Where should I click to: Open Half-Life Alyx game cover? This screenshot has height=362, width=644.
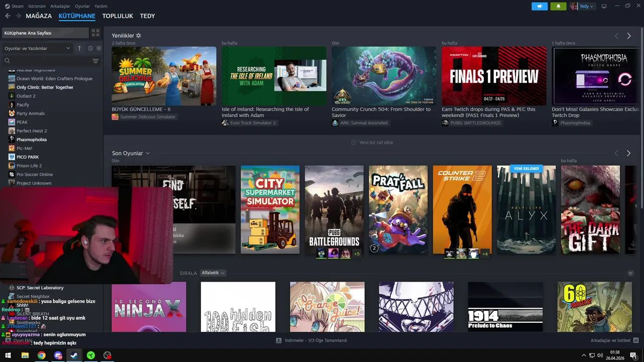pyautogui.click(x=526, y=210)
